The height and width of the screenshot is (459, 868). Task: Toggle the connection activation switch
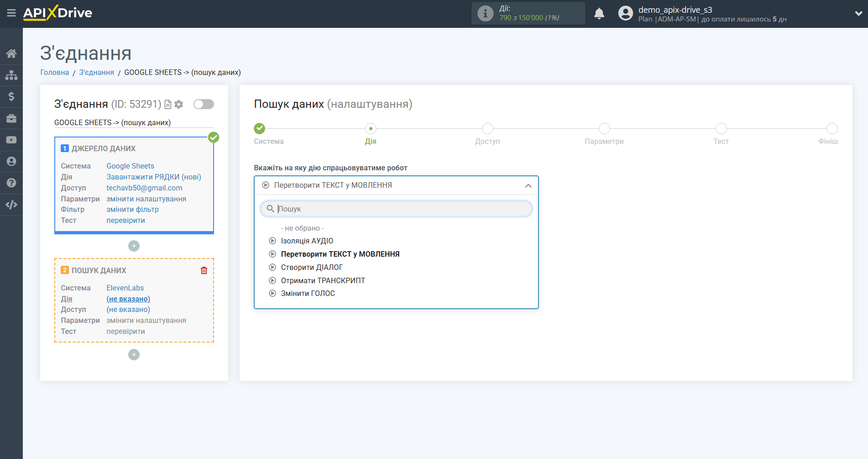[x=204, y=104]
